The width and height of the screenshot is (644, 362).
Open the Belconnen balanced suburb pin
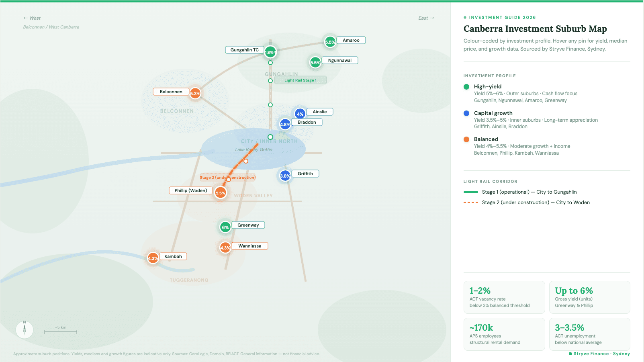[x=195, y=93]
